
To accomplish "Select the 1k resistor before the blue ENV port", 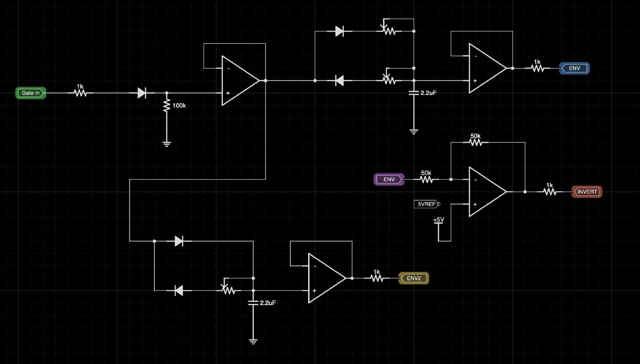I will pos(537,68).
